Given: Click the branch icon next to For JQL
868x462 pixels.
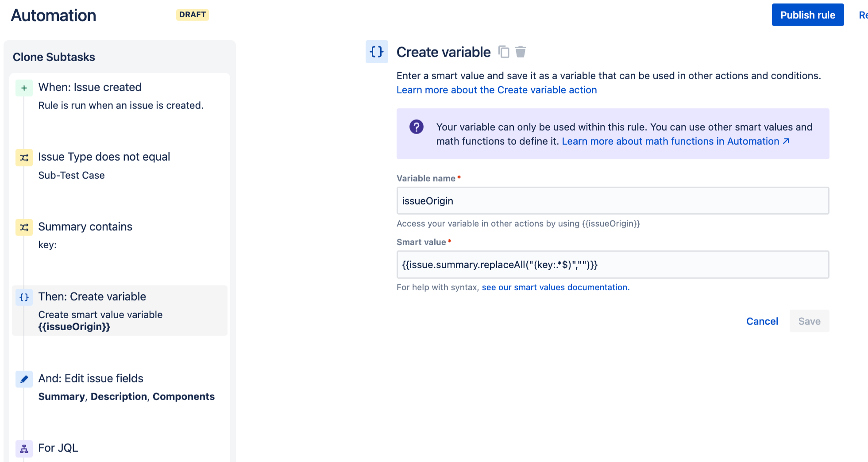Looking at the screenshot, I should [x=24, y=448].
